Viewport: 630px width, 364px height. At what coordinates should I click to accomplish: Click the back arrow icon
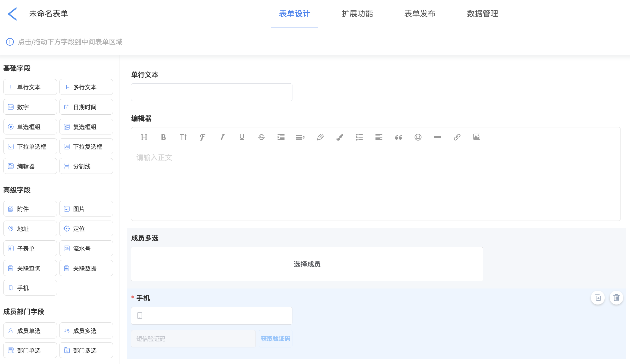pyautogui.click(x=13, y=14)
